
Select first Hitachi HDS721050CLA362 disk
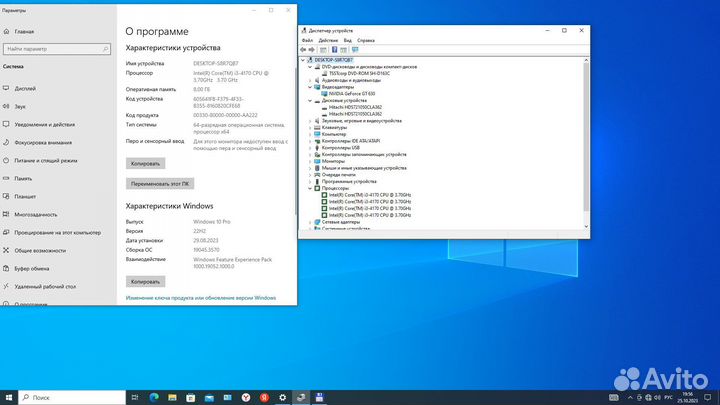(x=355, y=107)
